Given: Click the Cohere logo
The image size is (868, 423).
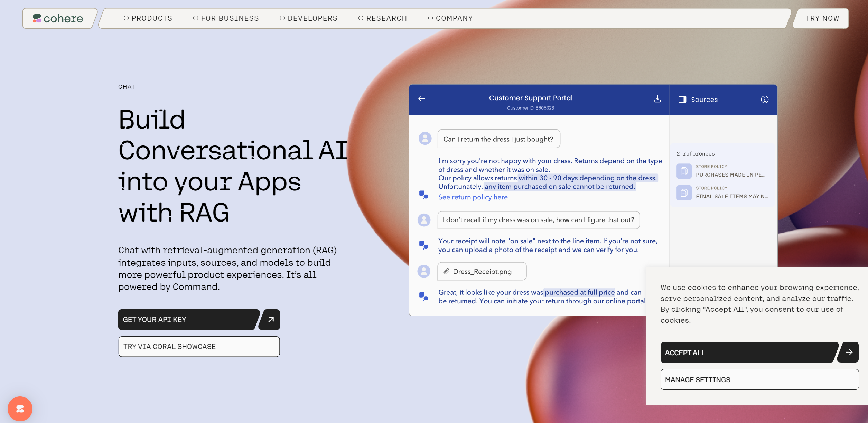Looking at the screenshot, I should pos(58,18).
